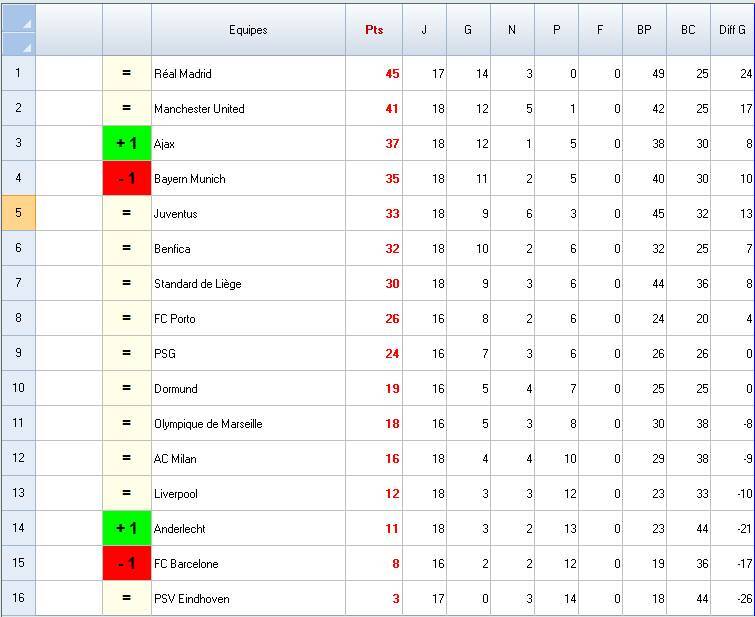Click the Liverpool team name cell
Image resolution: width=755 pixels, height=617 pixels.
176,493
